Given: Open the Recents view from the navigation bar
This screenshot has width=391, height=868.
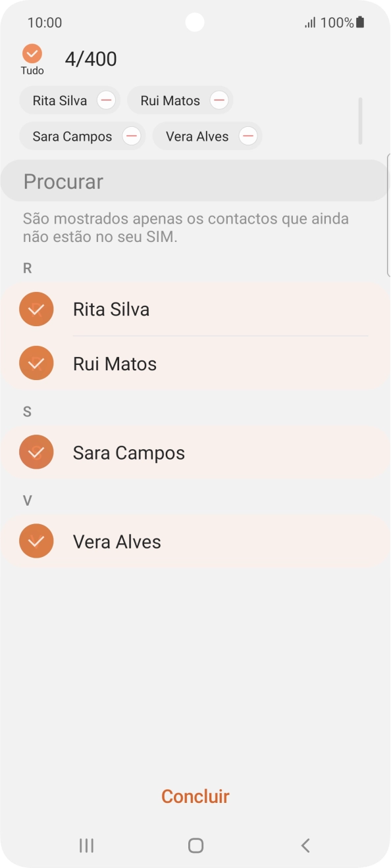Looking at the screenshot, I should pyautogui.click(x=86, y=846).
